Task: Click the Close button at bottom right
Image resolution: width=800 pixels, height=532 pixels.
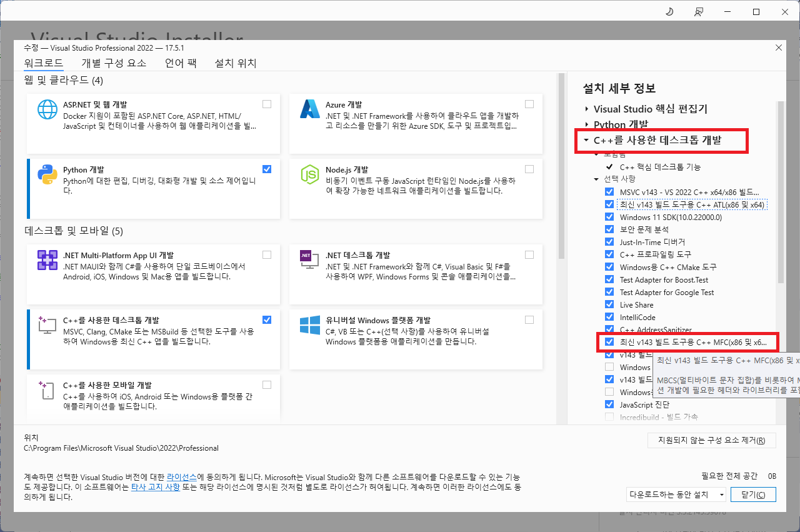Action: [753, 494]
